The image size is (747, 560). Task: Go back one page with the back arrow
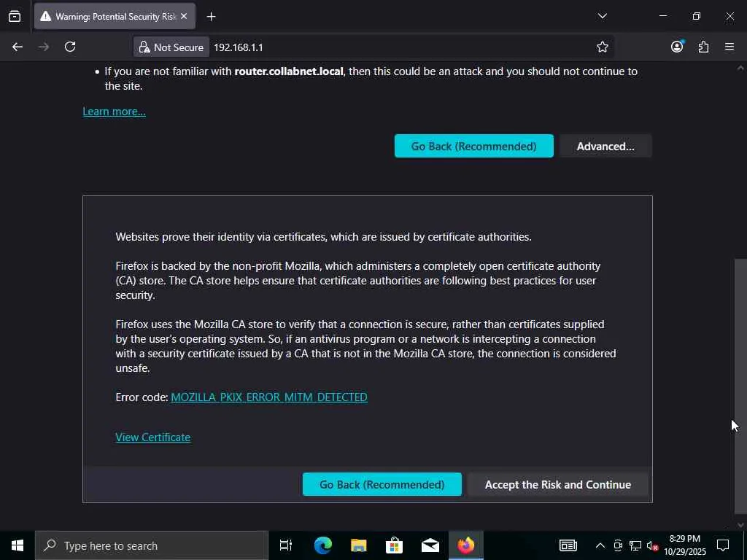coord(18,47)
